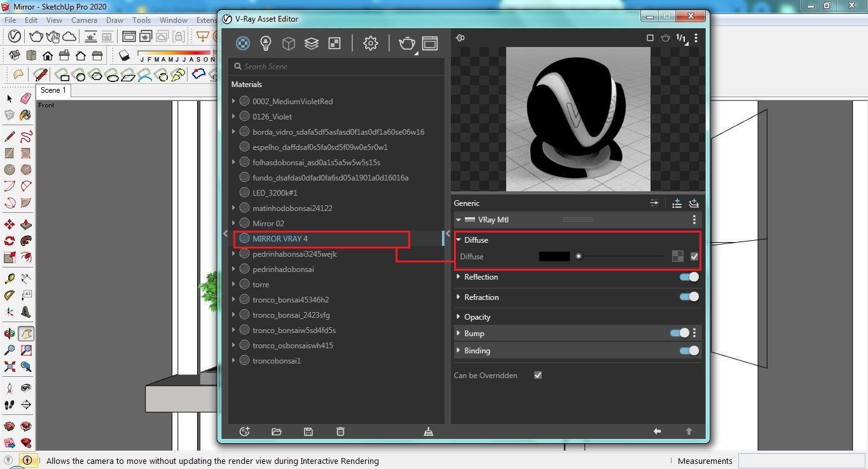Expand the Opacity section
Viewport: 868px width, 469px height.
pos(458,316)
